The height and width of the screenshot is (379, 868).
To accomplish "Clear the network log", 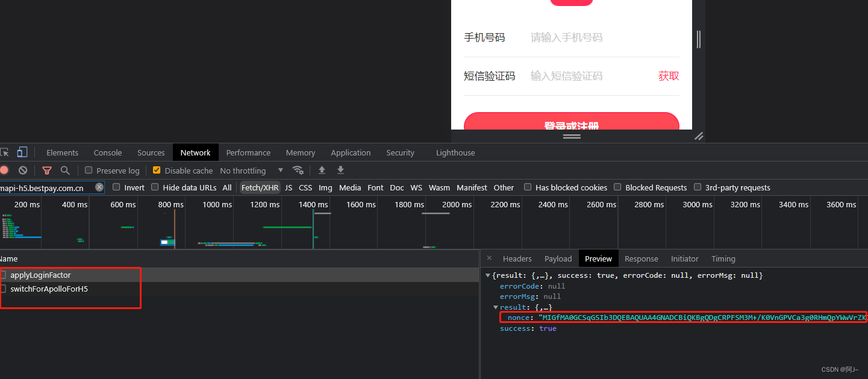I will click(23, 171).
